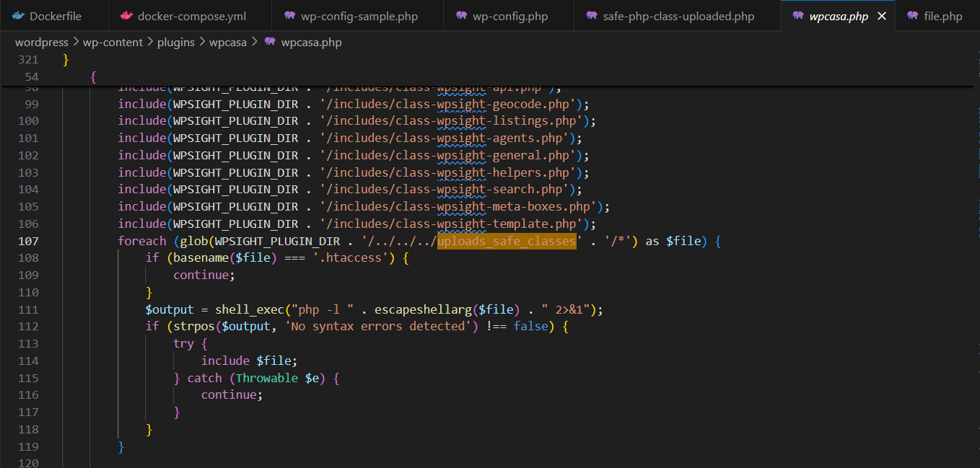Click the wp-config-sample.php elephant icon
The height and width of the screenshot is (468, 980).
(289, 16)
